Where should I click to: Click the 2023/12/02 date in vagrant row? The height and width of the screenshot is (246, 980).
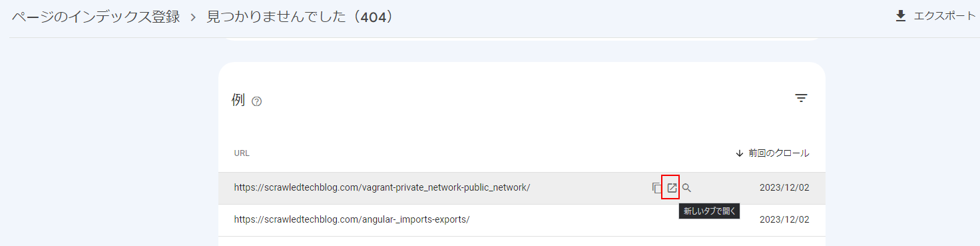point(784,188)
